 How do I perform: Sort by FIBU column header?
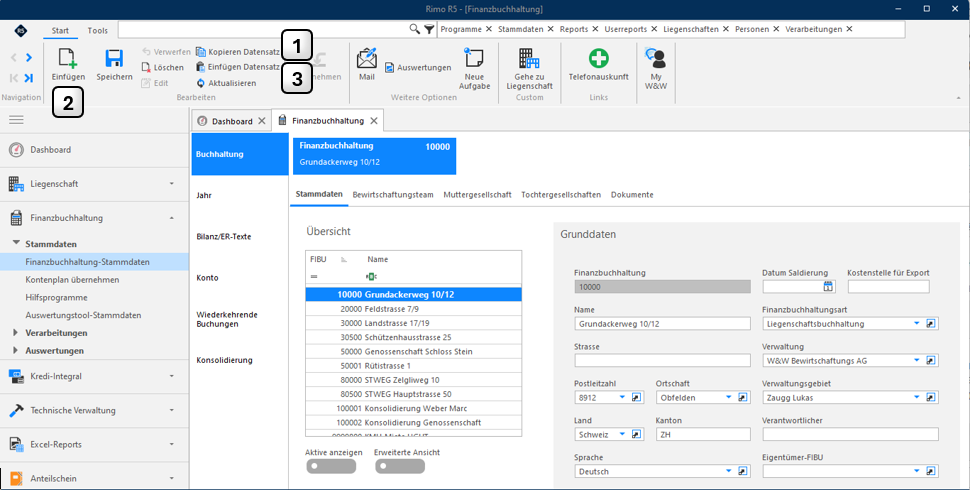click(x=318, y=259)
